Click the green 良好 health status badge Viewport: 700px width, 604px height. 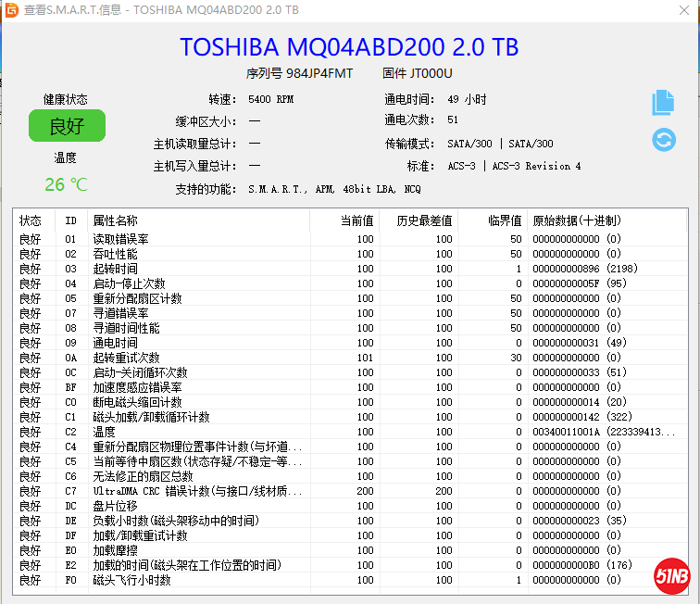click(66, 126)
